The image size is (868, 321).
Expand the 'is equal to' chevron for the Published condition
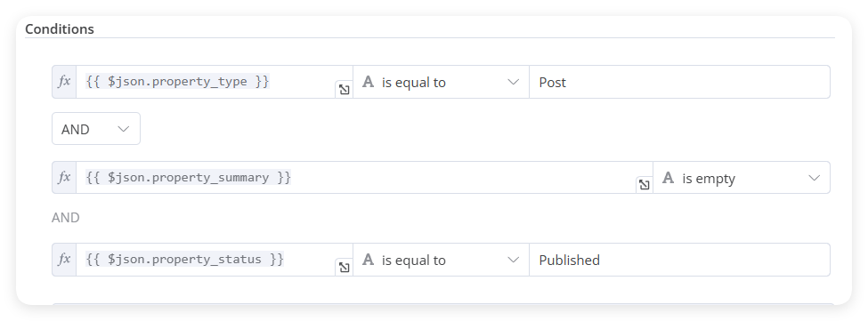[513, 260]
